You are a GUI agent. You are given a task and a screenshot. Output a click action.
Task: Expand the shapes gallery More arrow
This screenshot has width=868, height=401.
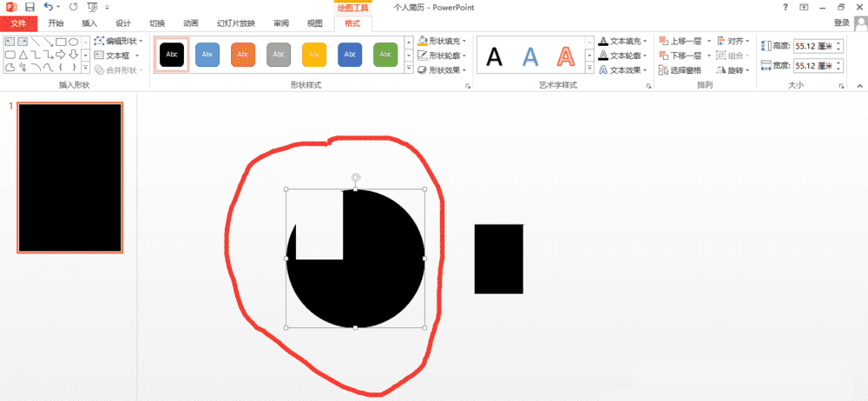click(x=85, y=68)
